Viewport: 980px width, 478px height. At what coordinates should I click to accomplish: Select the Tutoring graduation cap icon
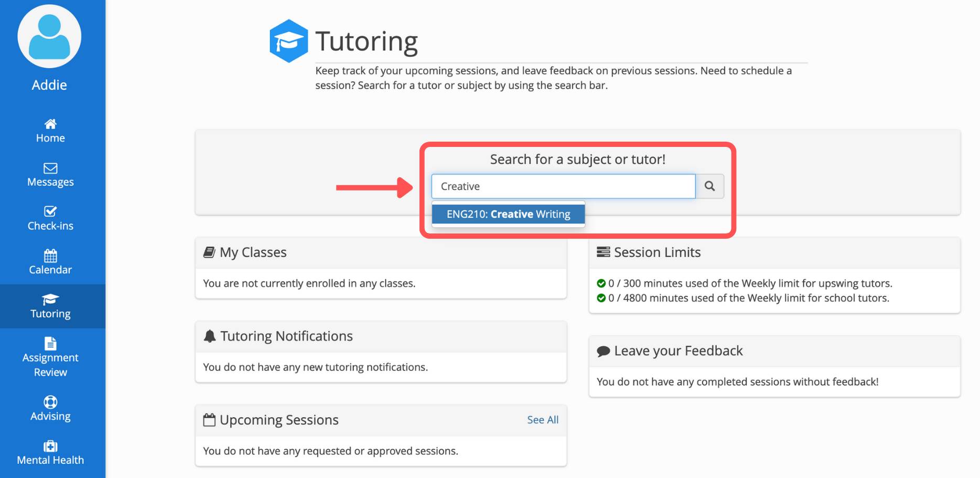pos(50,299)
